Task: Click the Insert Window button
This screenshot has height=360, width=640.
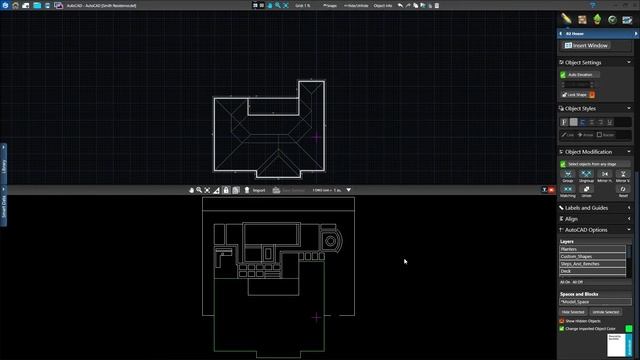Action: click(587, 45)
